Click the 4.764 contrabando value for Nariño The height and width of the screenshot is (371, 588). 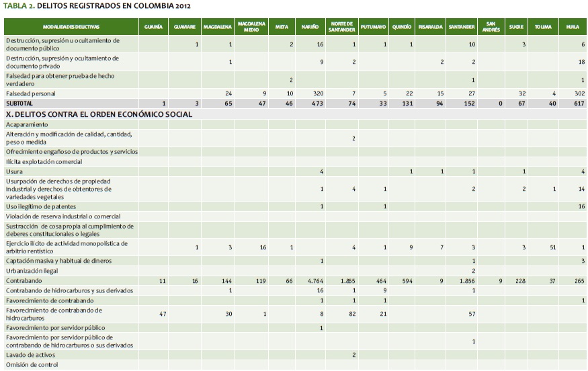[x=315, y=280]
